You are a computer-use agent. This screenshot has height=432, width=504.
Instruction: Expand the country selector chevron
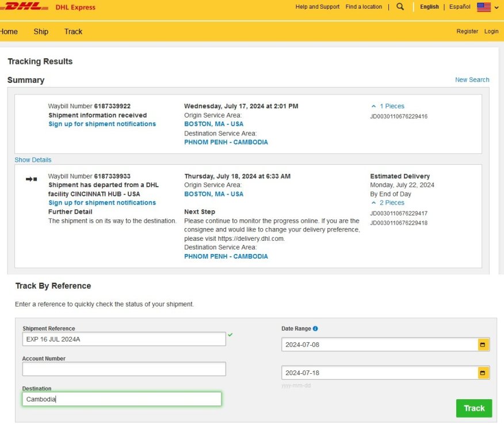(497, 7)
